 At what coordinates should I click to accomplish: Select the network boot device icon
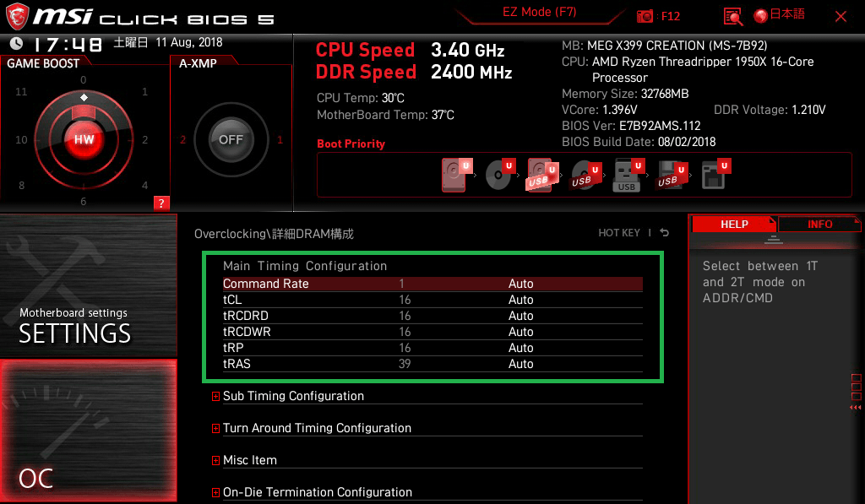tap(714, 176)
